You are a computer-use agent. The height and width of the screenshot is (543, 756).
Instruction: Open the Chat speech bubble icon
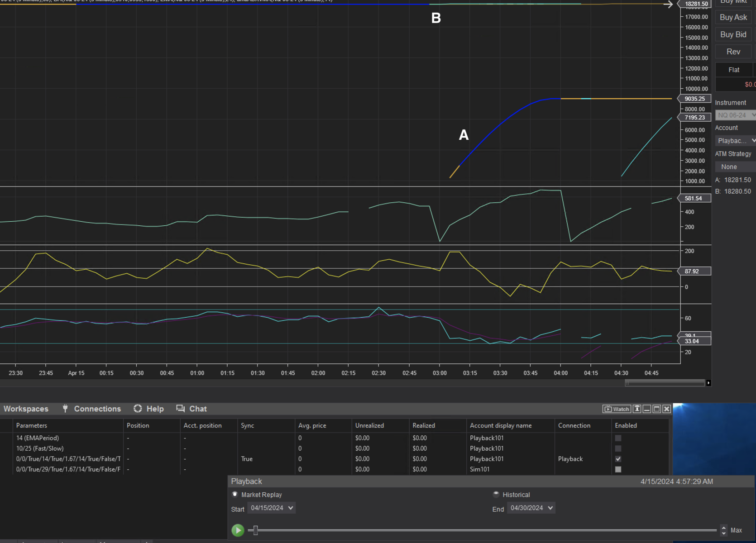[180, 409]
